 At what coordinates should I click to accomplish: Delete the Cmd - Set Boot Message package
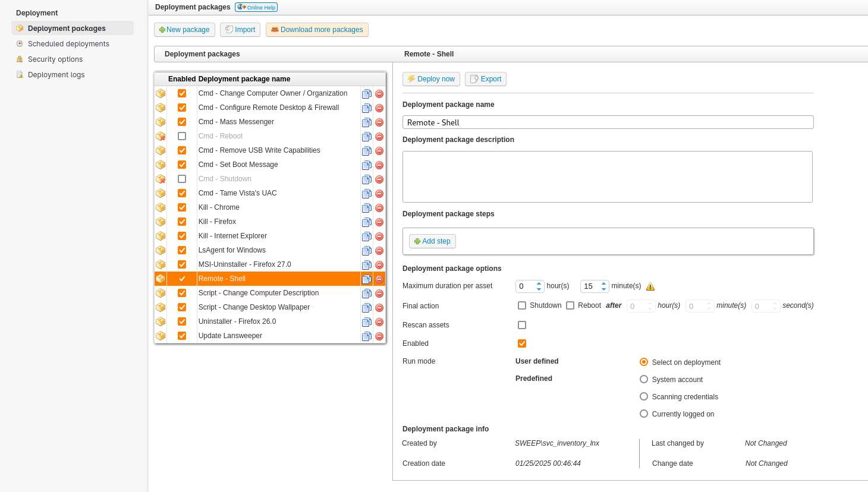click(x=379, y=165)
